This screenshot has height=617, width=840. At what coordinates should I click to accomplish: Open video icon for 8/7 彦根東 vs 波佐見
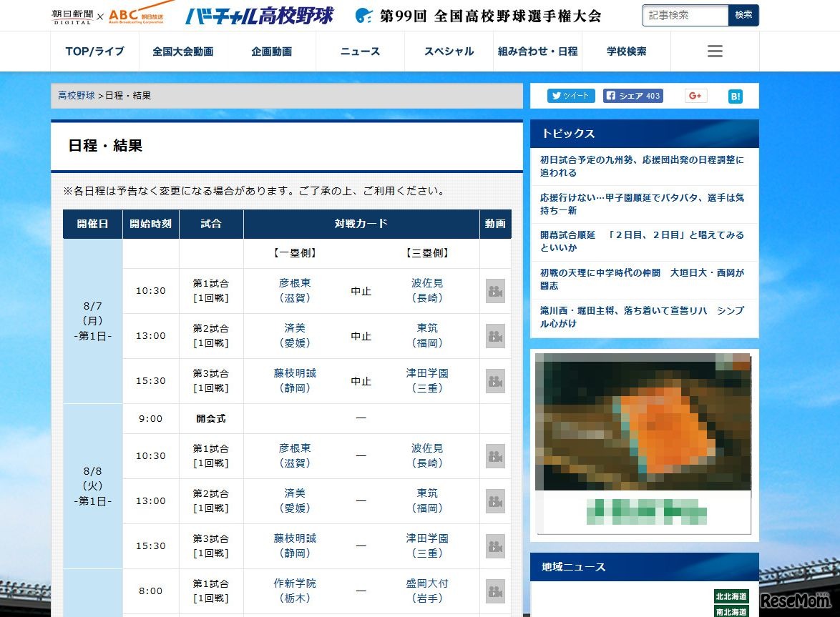pos(496,291)
